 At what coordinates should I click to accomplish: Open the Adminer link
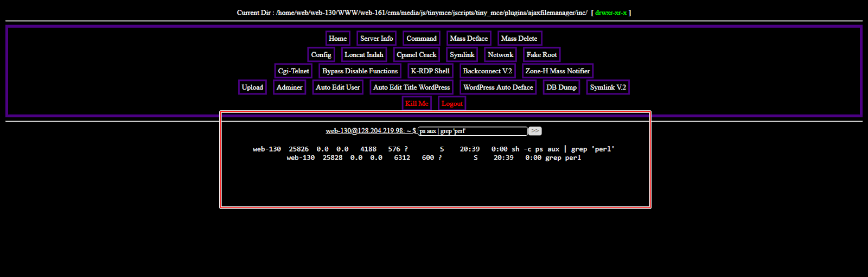point(290,87)
